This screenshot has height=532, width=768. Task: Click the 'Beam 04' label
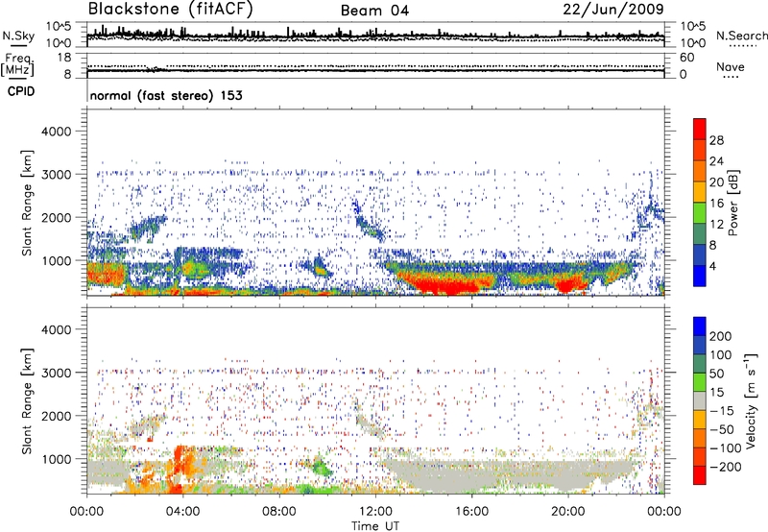(x=374, y=11)
